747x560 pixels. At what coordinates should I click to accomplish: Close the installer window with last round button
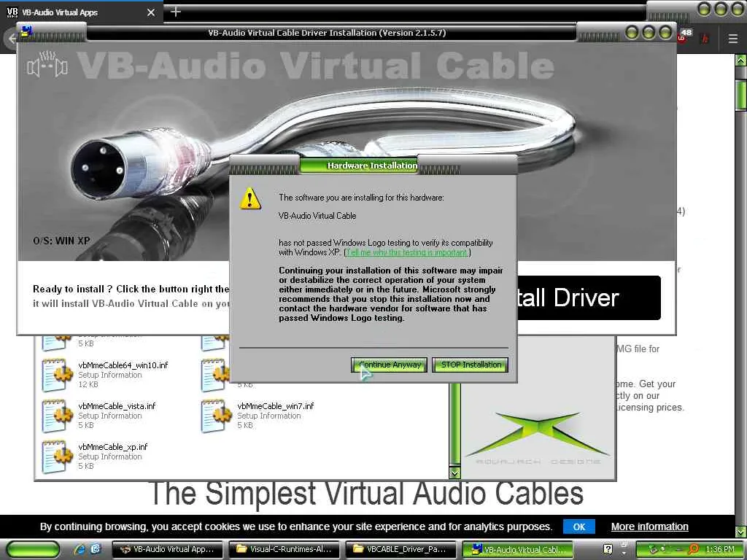665,32
